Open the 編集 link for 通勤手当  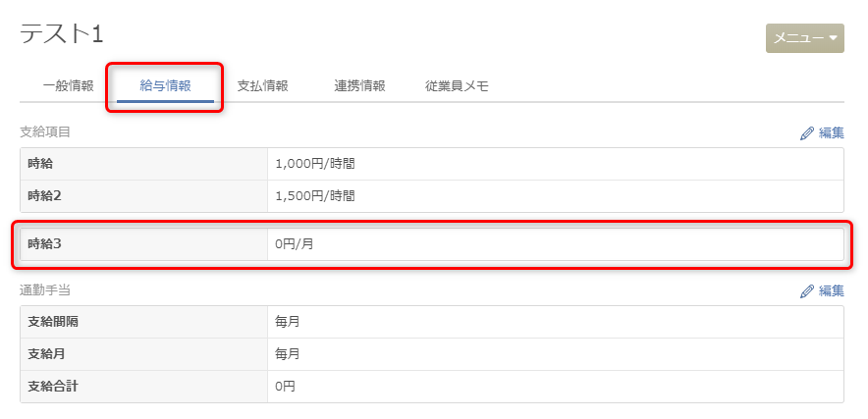[x=823, y=291]
